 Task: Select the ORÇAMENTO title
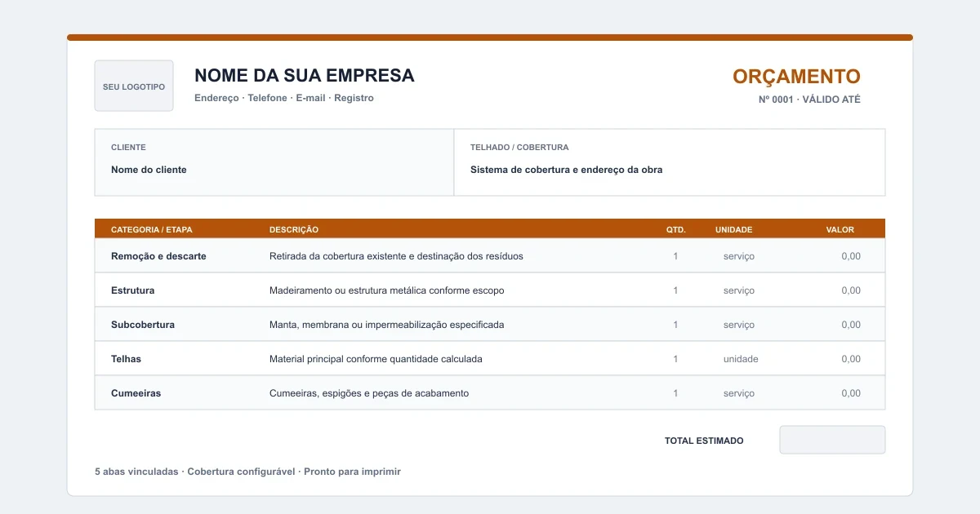coord(796,77)
